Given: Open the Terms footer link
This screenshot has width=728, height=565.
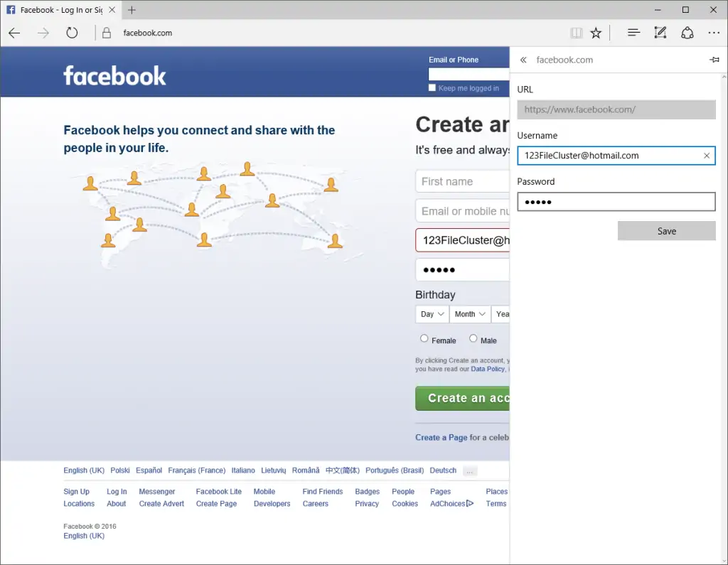Looking at the screenshot, I should (496, 504).
